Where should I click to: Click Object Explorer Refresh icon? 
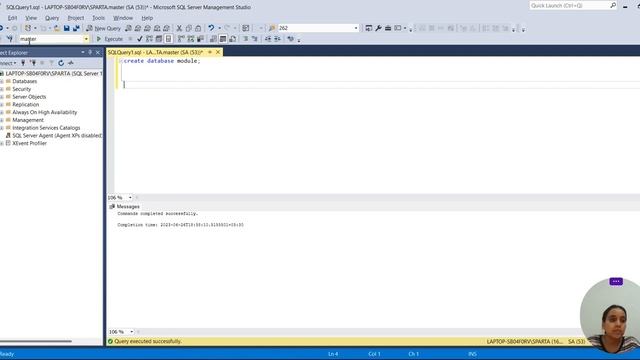[x=61, y=63]
